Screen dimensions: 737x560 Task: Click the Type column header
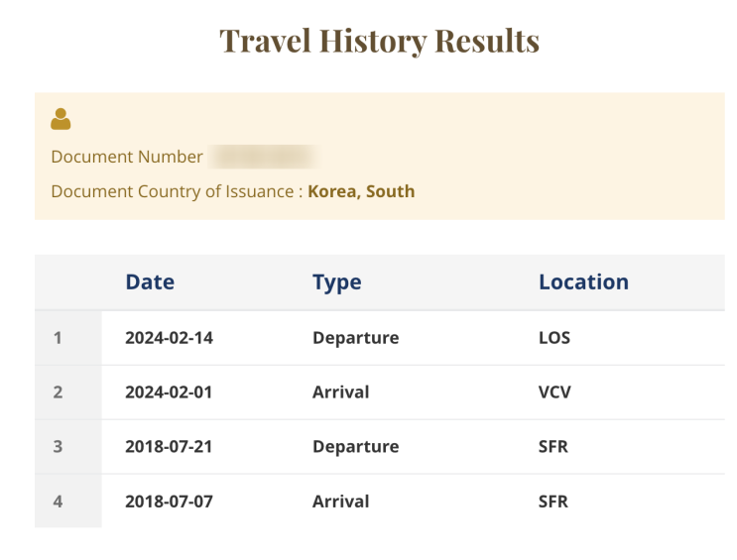[x=336, y=281]
